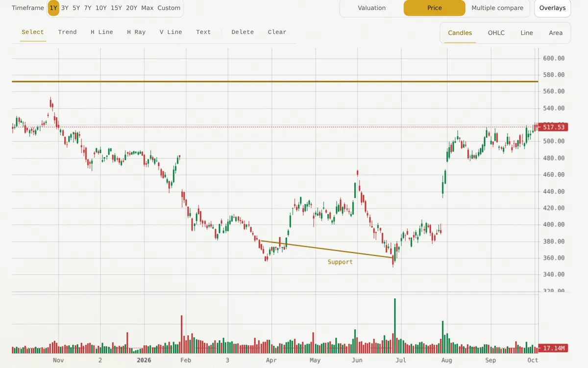Click the 360.00 price axis label
588x368 pixels.
click(x=554, y=258)
